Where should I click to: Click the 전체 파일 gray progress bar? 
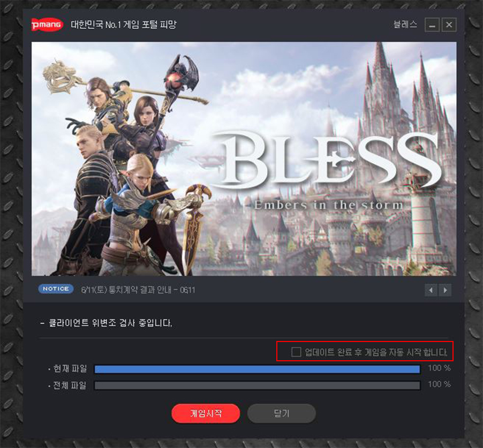click(x=258, y=385)
